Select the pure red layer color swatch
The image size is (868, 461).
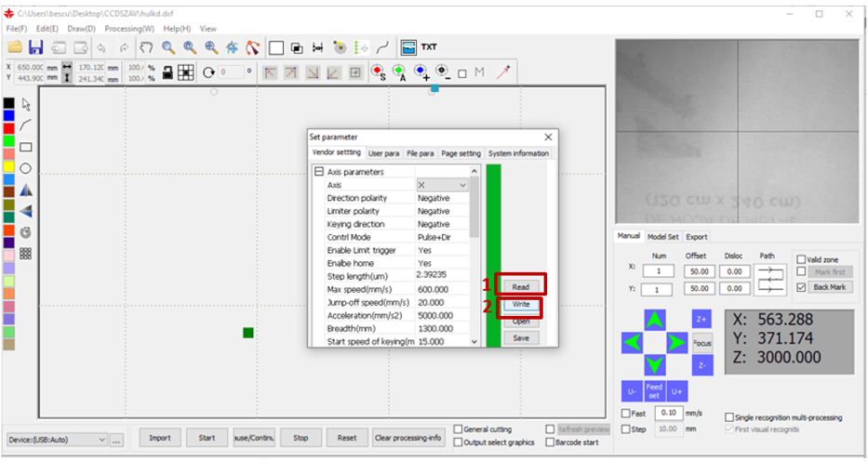tap(9, 128)
